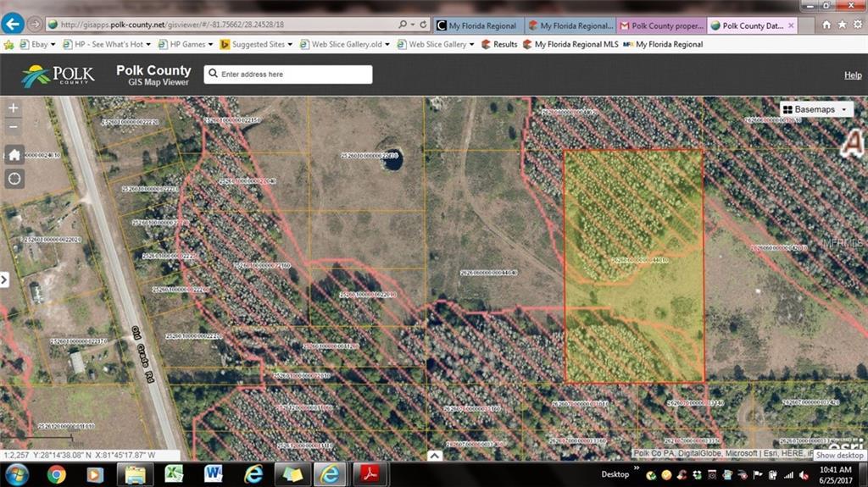Open browser Tools gear
Screen dimensions: 868x487
coord(858,25)
